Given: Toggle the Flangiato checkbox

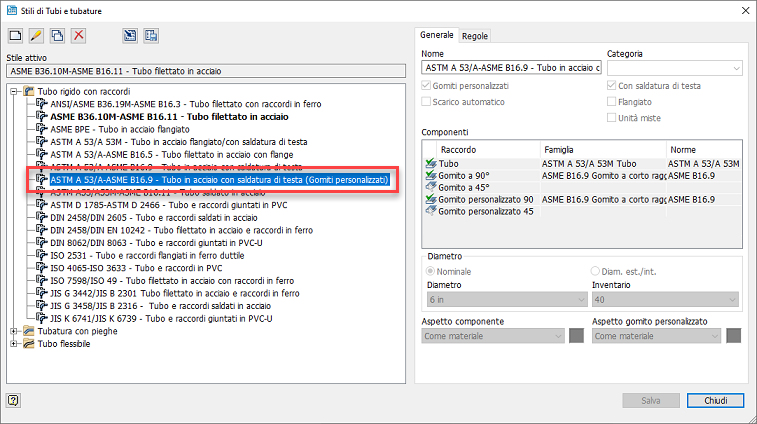Looking at the screenshot, I should (x=611, y=102).
